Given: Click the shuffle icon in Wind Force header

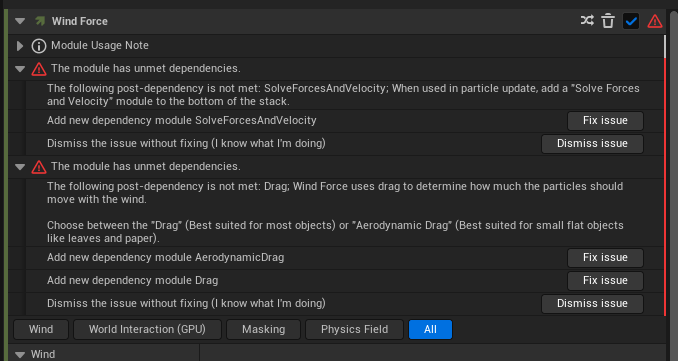Looking at the screenshot, I should (587, 20).
